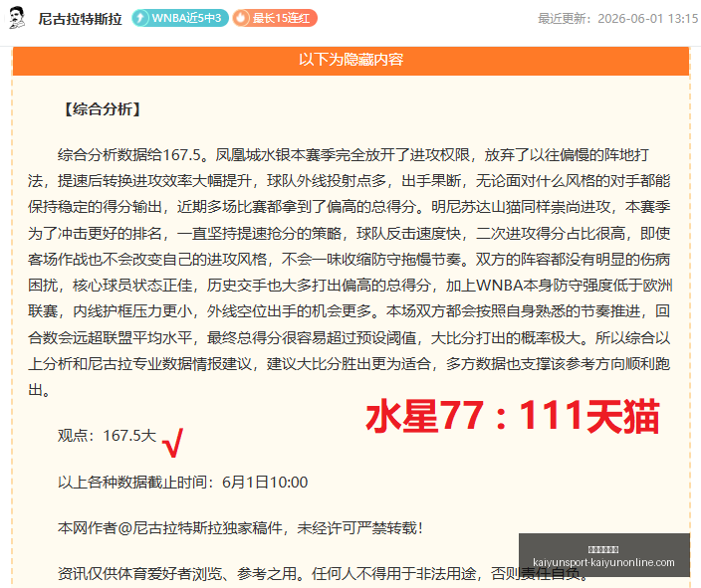
Task: Click the 最长15连红 badge
Action: point(275,18)
